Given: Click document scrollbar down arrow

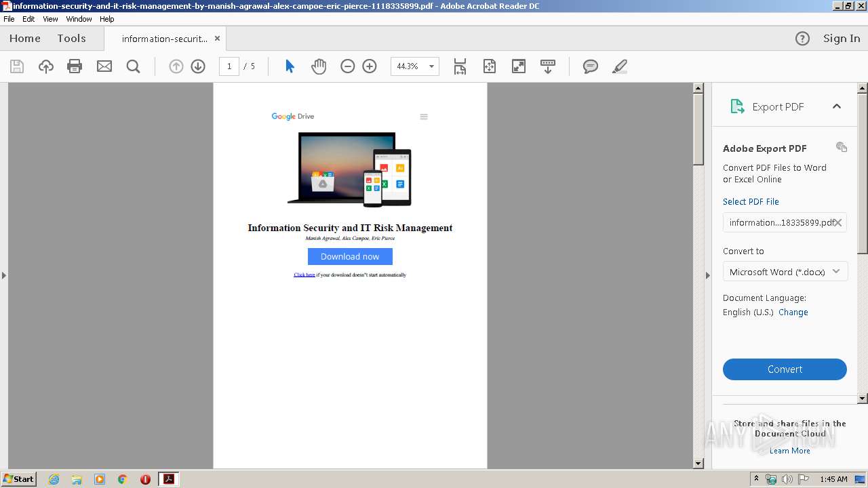Looking at the screenshot, I should click(698, 464).
